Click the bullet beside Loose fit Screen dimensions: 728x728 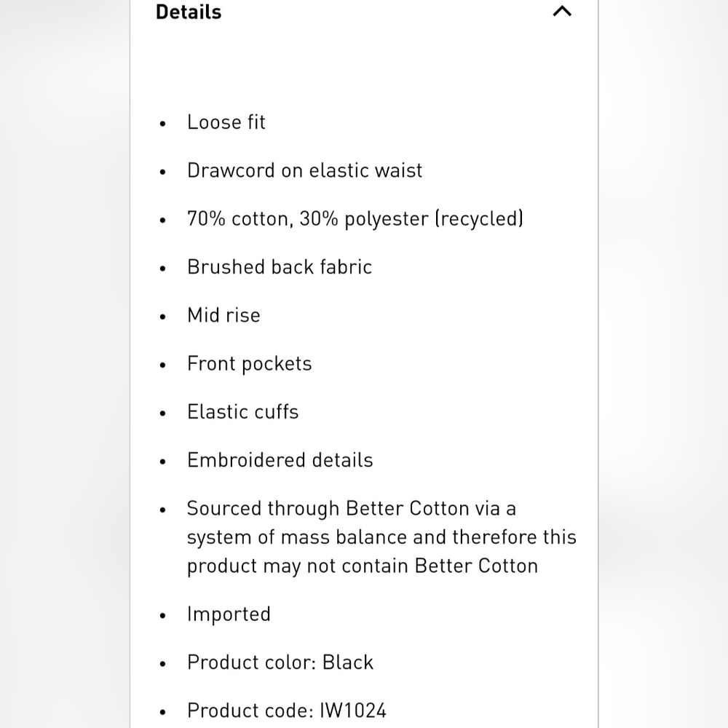pyautogui.click(x=162, y=124)
